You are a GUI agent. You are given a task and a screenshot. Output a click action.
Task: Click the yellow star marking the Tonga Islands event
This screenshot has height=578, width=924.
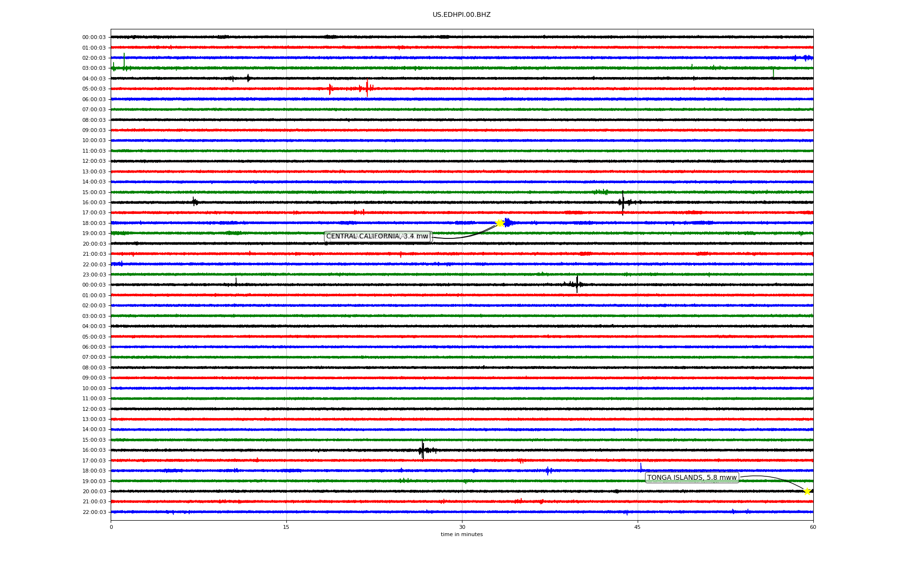coord(807,491)
